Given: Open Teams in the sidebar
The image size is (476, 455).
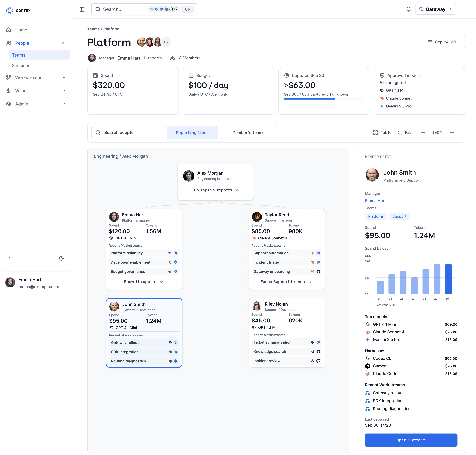Looking at the screenshot, I should pyautogui.click(x=40, y=55).
